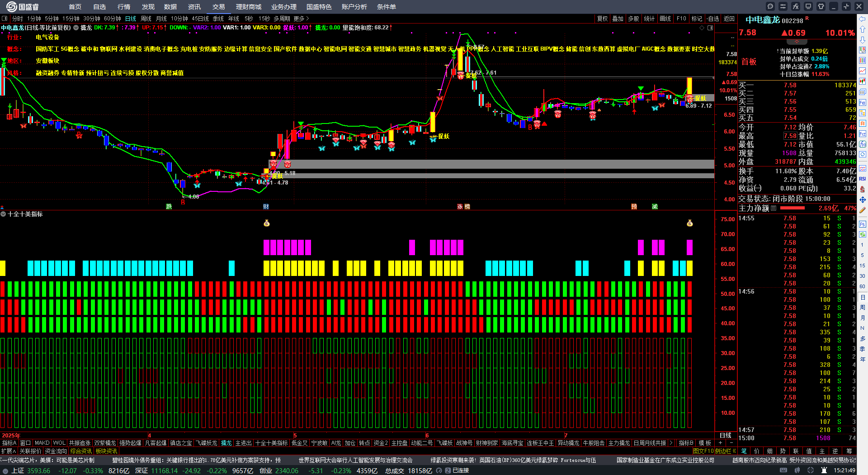Click the 主力净额 red progress bar

(792, 208)
